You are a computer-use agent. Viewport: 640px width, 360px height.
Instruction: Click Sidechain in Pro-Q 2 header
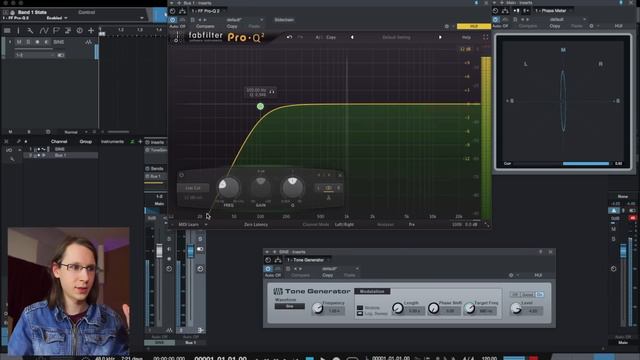pyautogui.click(x=284, y=20)
